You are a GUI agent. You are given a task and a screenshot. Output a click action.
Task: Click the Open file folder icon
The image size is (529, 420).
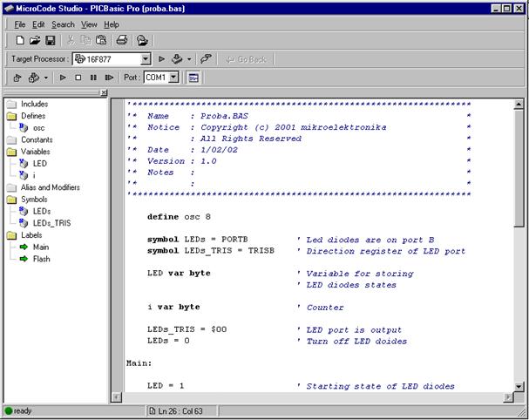pos(35,40)
